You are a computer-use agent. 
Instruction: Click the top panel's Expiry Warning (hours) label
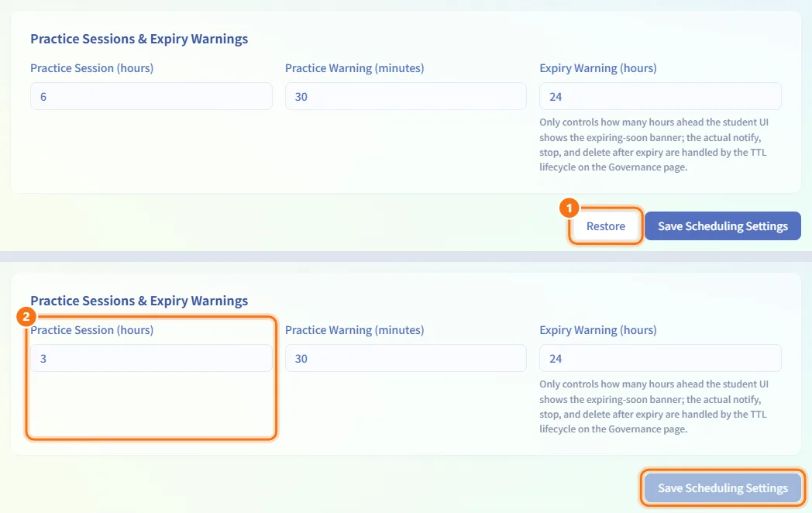tap(598, 68)
